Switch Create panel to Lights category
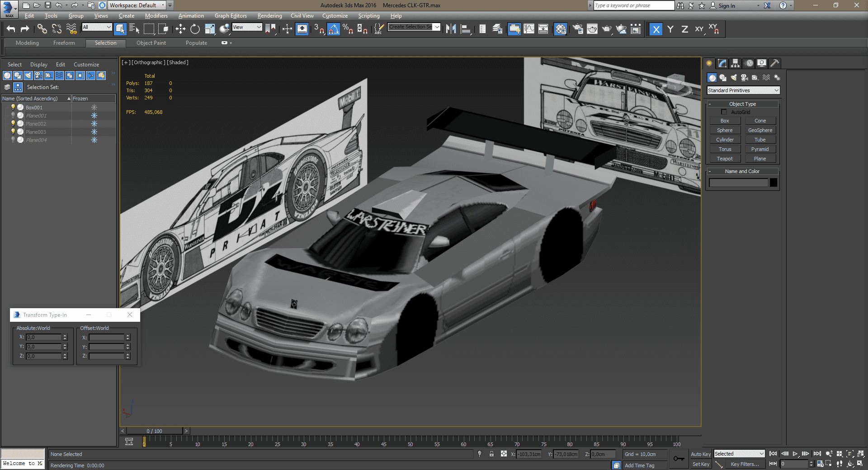868x470 pixels. pos(733,78)
